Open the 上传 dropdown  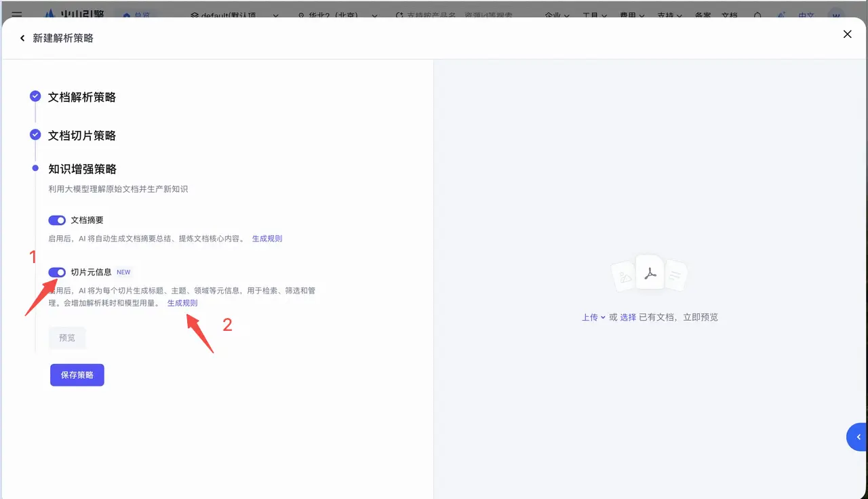tap(593, 317)
